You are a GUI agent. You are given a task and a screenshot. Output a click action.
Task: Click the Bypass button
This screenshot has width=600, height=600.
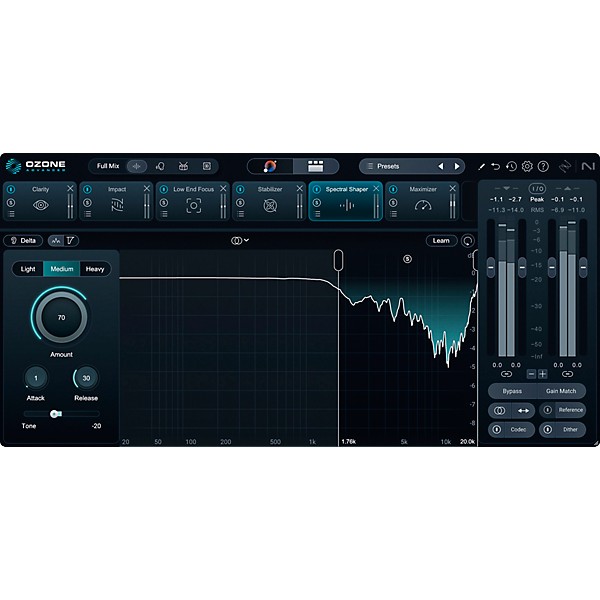point(512,391)
